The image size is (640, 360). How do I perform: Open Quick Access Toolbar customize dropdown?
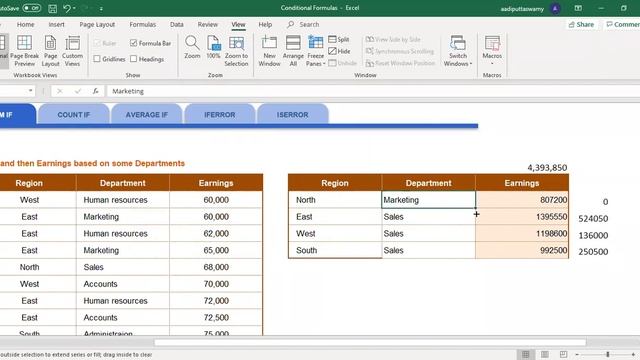(x=101, y=8)
